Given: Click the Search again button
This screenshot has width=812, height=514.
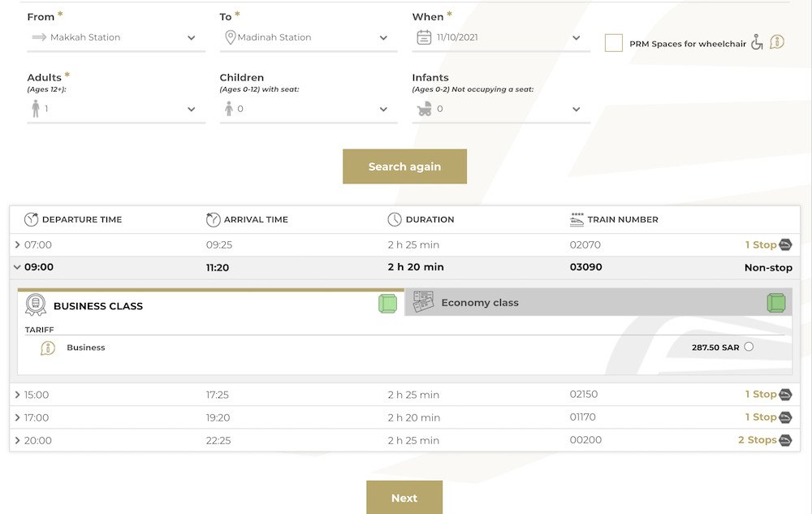Looking at the screenshot, I should tap(404, 166).
